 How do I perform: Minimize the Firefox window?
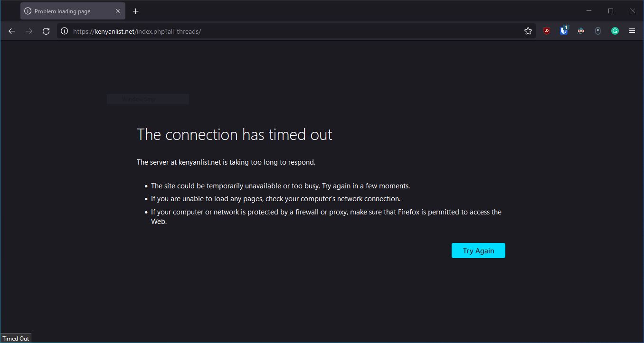pos(589,11)
